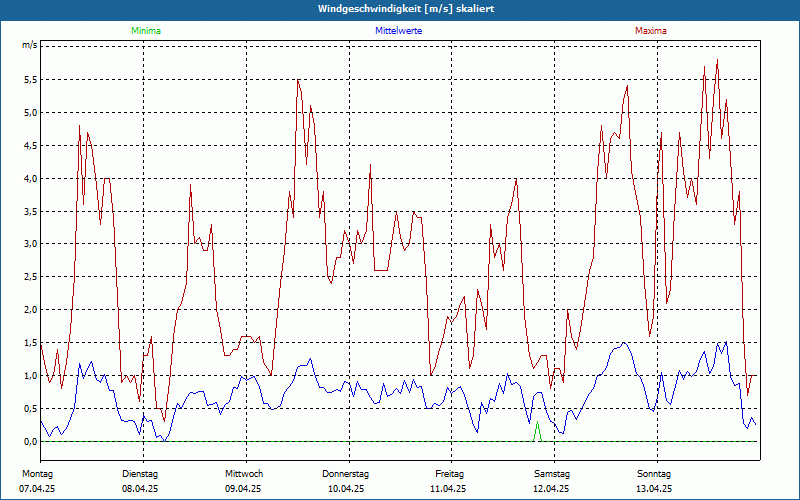Viewport: 800px width, 500px height.
Task: Click the date 07.04.25
Action: [x=37, y=489]
